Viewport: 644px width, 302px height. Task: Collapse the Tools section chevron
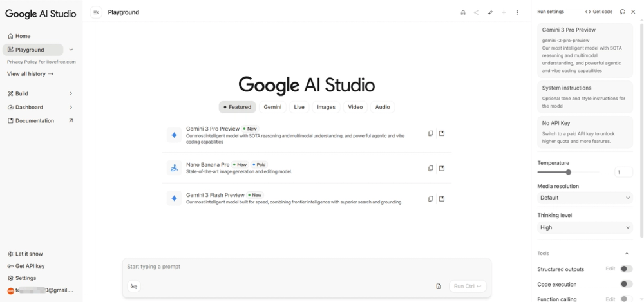click(x=627, y=254)
